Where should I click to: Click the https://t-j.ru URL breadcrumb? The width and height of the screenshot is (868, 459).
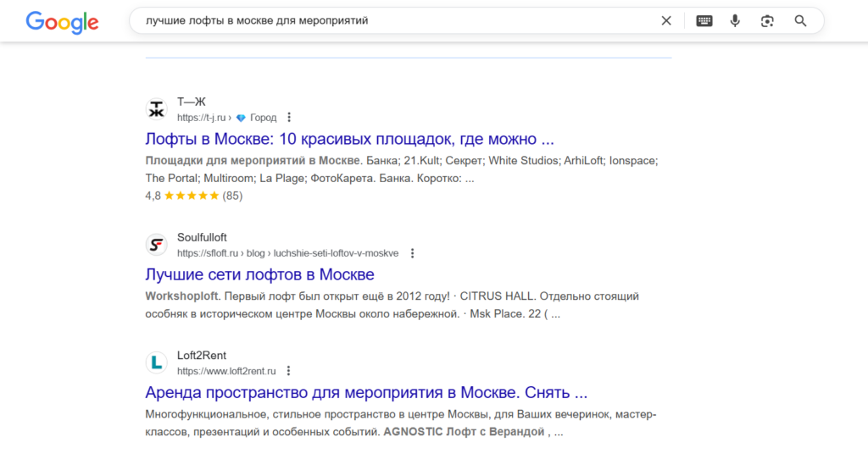pyautogui.click(x=202, y=118)
